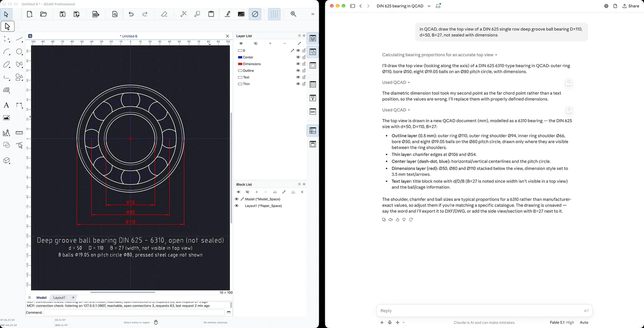
Task: Toggle lock on the Thin layer
Action: coord(304,84)
